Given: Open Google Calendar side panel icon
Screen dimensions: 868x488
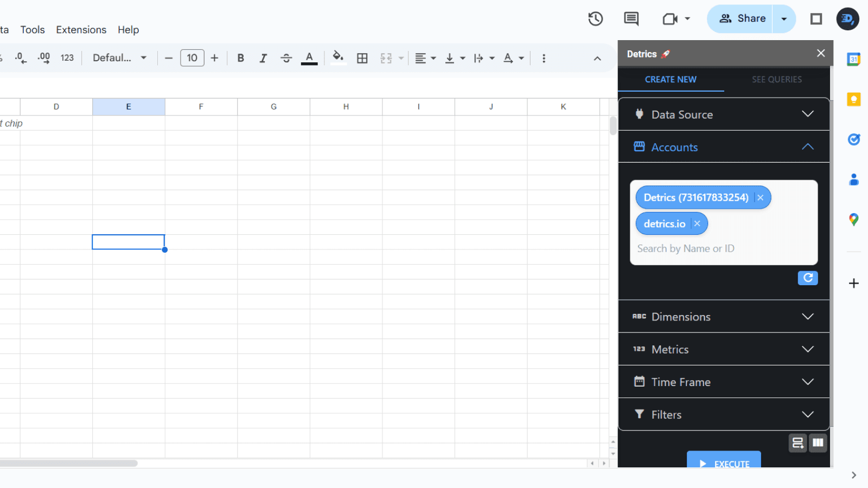Looking at the screenshot, I should pos(853,59).
